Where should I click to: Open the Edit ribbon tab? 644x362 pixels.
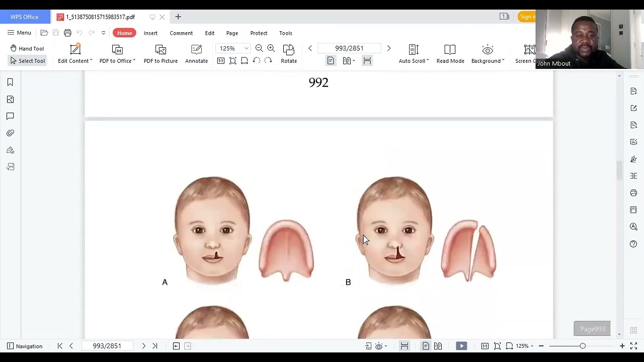tap(210, 33)
